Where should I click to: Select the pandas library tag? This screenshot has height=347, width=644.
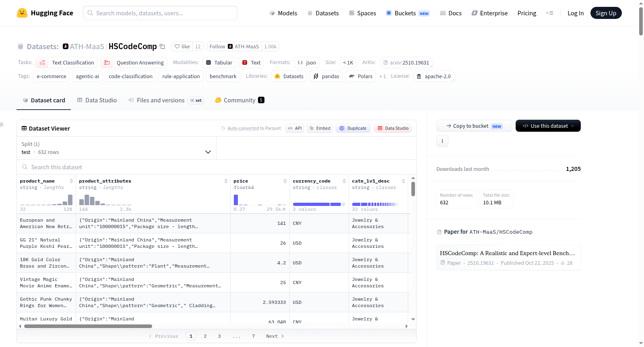[326, 76]
